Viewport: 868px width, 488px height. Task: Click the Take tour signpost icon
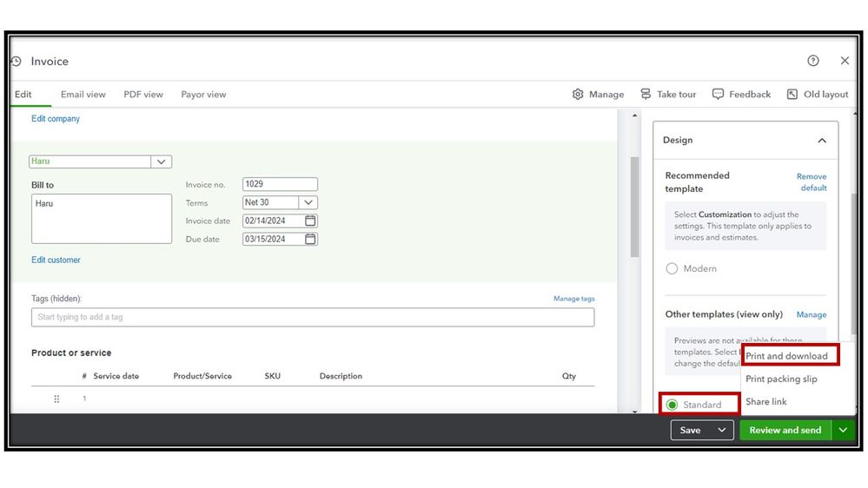(646, 94)
